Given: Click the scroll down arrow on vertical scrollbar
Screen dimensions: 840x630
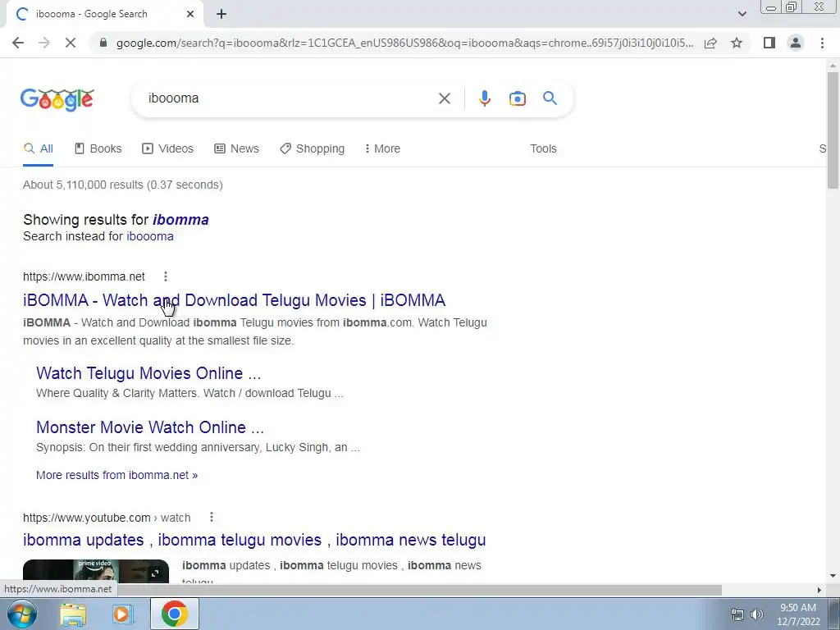Looking at the screenshot, I should coord(833,576).
